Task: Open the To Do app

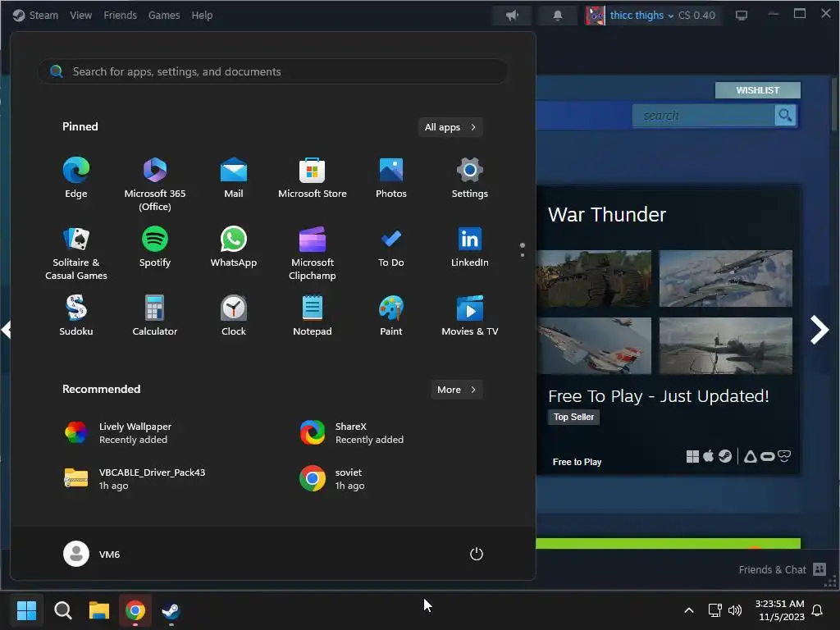Action: tap(391, 248)
